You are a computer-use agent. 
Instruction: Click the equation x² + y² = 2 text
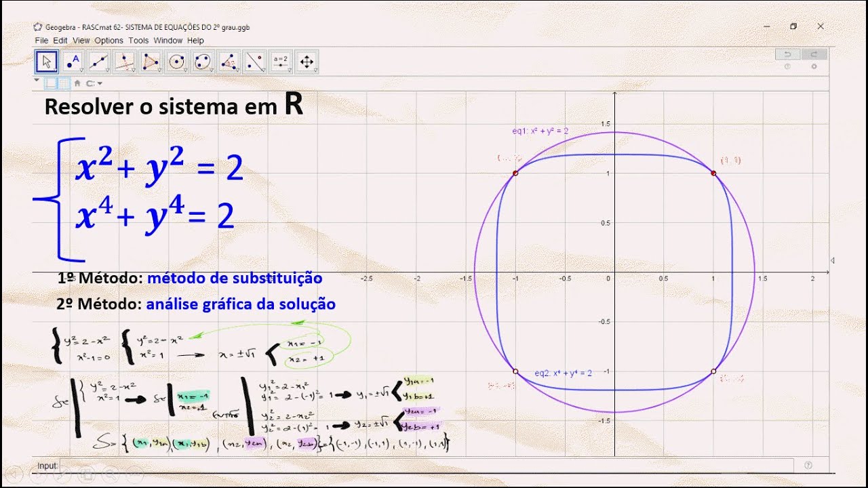[x=159, y=167]
